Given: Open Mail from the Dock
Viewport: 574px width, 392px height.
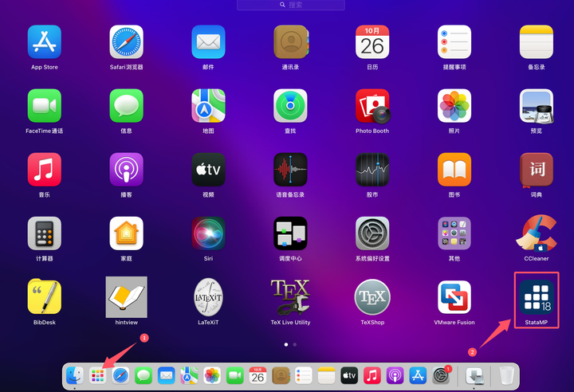Looking at the screenshot, I should (x=166, y=375).
